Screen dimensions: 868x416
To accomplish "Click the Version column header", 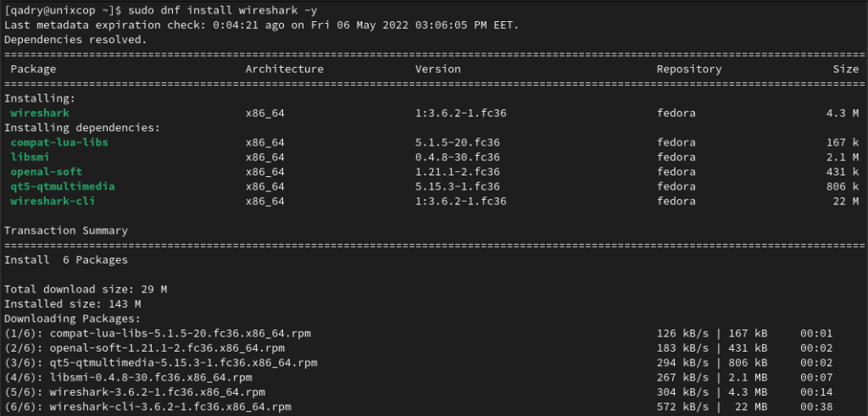I will 438,69.
